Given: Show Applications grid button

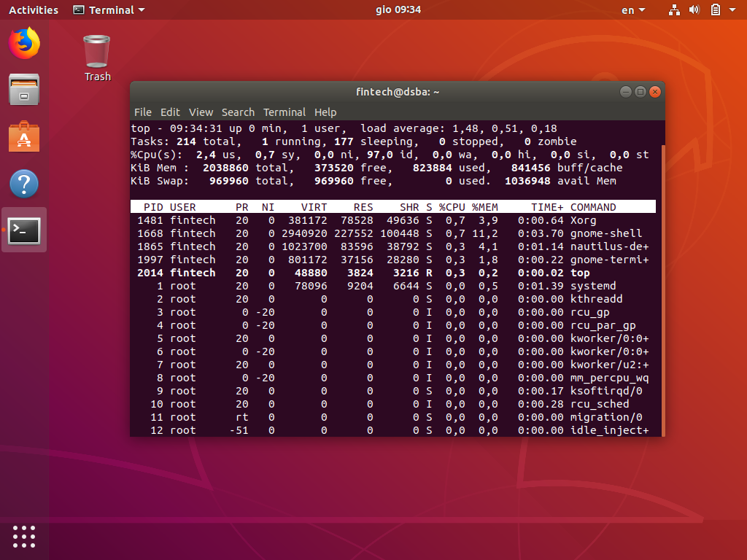Looking at the screenshot, I should [24, 537].
